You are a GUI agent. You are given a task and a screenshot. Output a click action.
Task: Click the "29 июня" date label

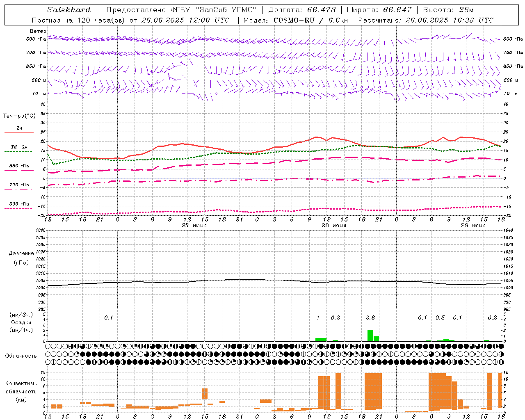pos(473,226)
